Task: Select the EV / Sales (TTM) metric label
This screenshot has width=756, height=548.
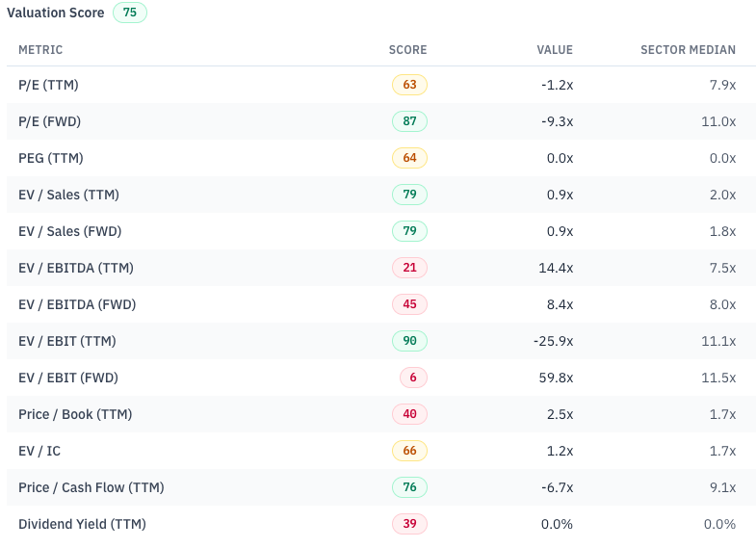Action: click(x=68, y=195)
